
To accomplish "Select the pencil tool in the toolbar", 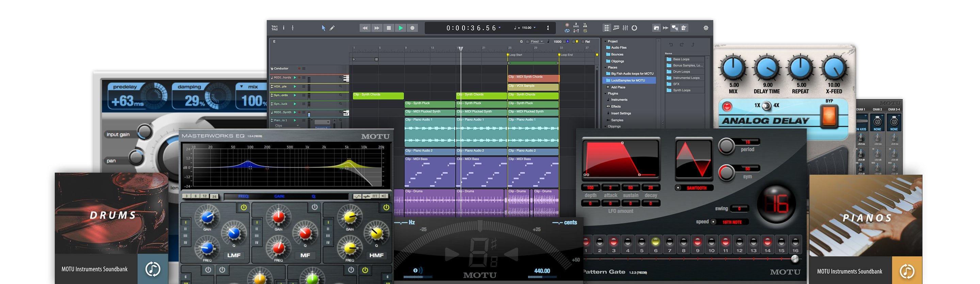I will point(332,28).
